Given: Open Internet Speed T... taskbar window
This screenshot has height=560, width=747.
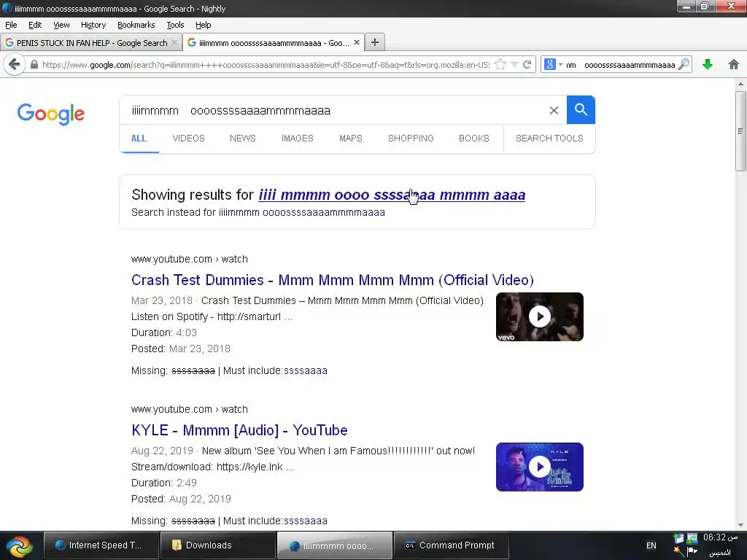Looking at the screenshot, I should [x=101, y=545].
